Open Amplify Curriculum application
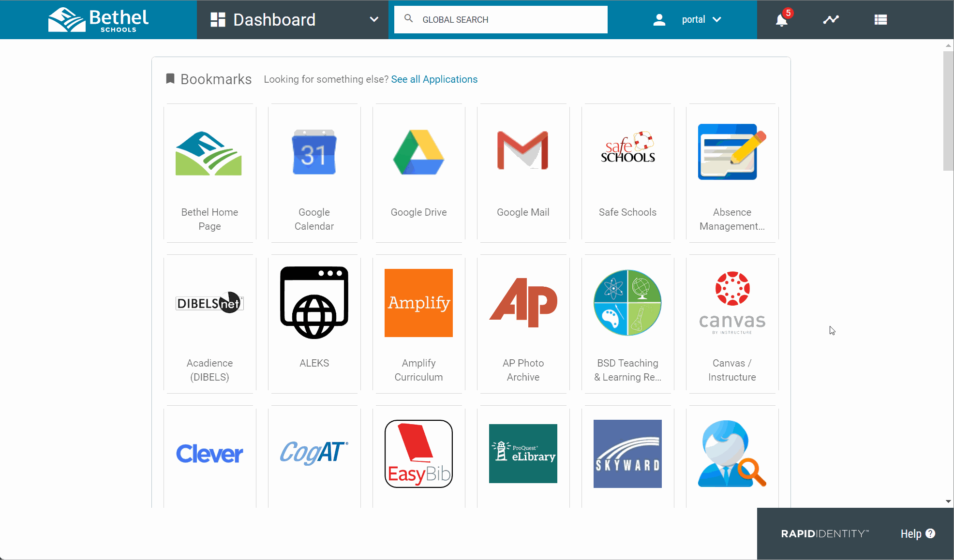The height and width of the screenshot is (560, 954). (418, 324)
